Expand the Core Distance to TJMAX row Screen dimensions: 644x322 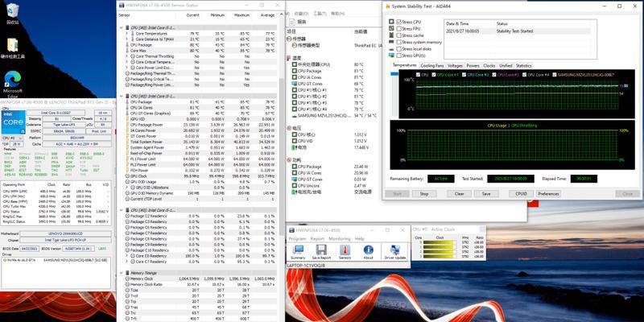127,39
